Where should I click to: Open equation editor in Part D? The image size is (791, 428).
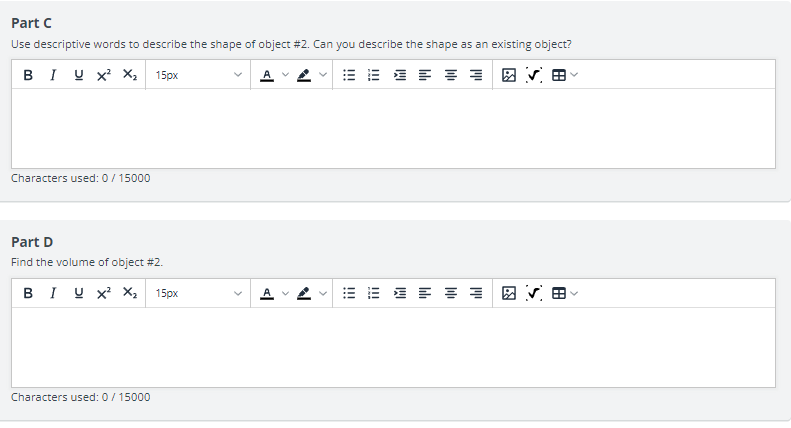[x=534, y=293]
